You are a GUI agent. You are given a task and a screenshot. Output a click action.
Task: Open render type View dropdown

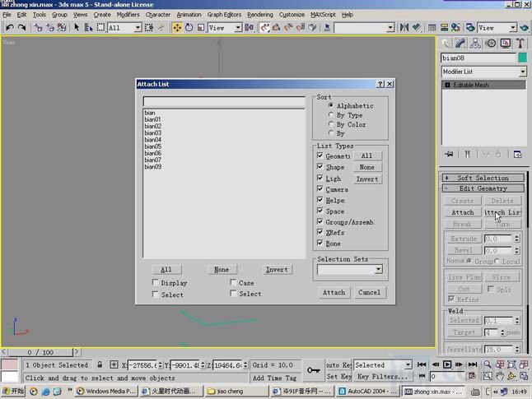(x=513, y=28)
